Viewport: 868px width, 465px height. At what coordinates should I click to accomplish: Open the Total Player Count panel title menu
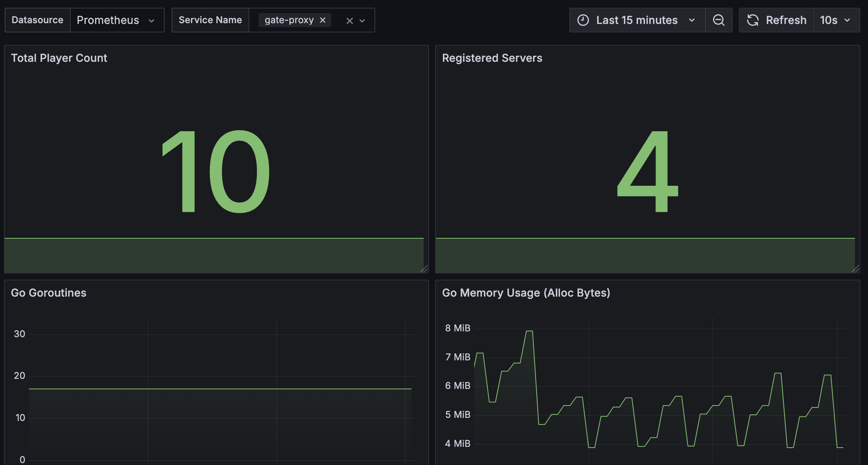pos(59,58)
